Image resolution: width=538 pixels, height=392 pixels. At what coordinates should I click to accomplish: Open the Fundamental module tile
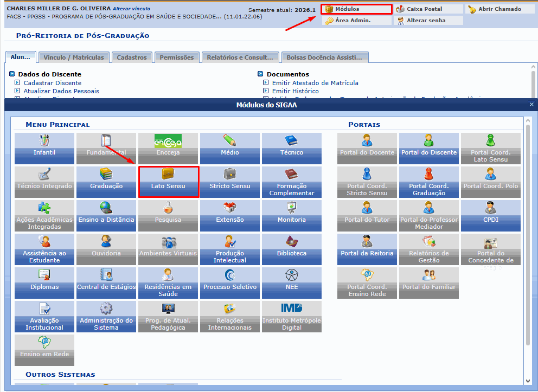coord(106,149)
